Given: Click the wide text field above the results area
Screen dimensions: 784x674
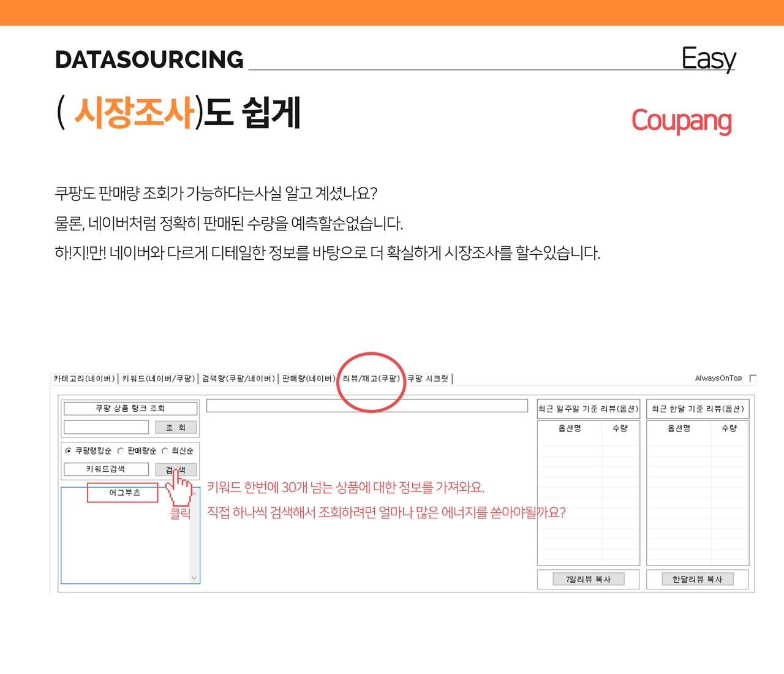Looking at the screenshot, I should click(367, 406).
